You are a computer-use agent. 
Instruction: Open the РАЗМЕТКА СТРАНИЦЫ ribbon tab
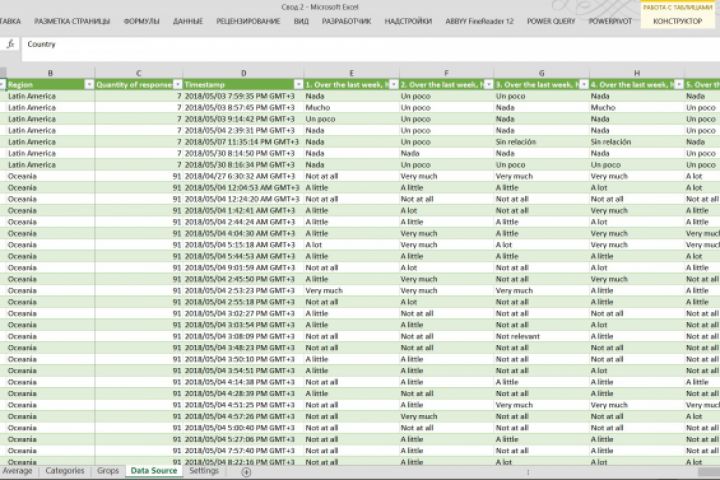point(72,21)
